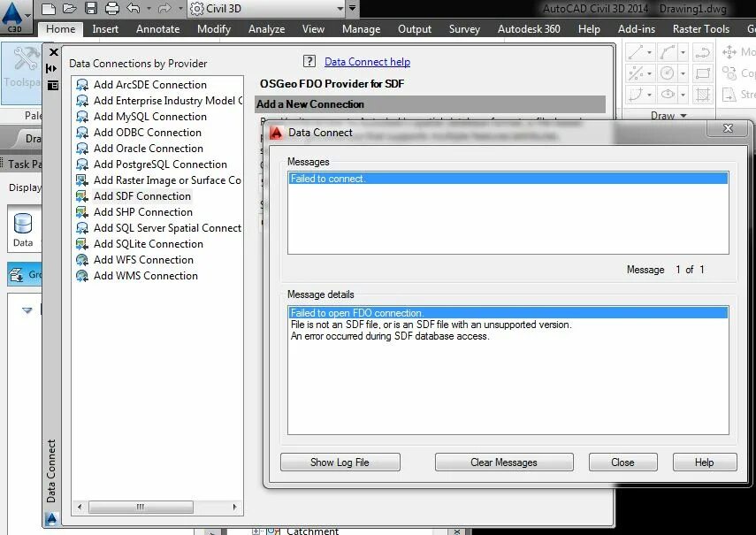Select the Ellipse draw tool
This screenshot has height=535, width=756.
[668, 94]
